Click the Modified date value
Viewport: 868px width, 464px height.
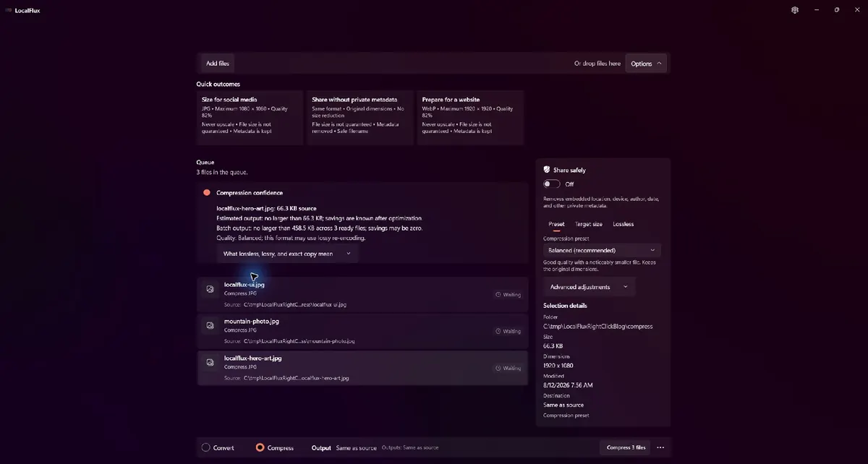coord(568,385)
